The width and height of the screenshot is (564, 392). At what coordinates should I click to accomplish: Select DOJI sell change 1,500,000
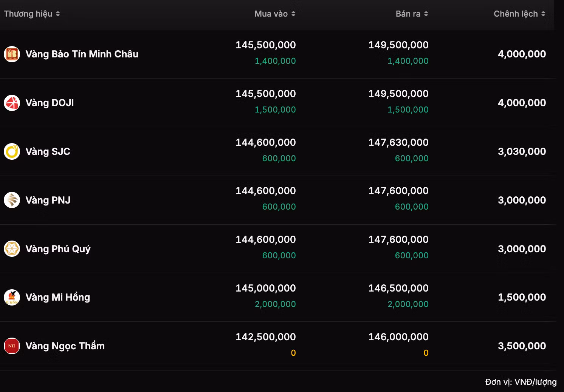[x=408, y=110]
